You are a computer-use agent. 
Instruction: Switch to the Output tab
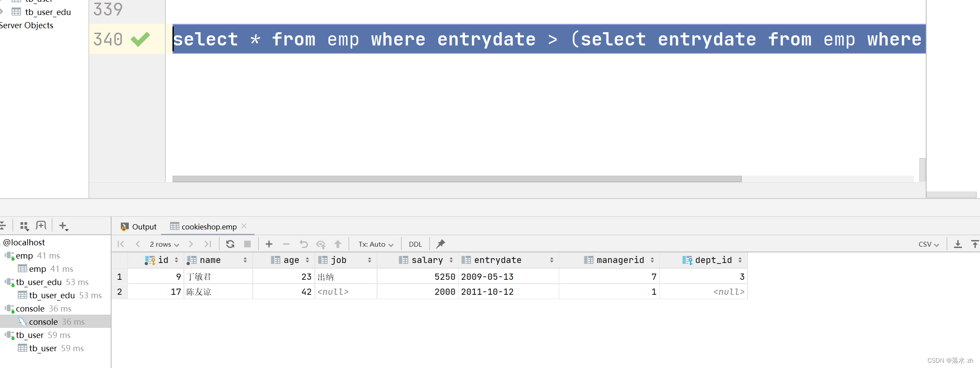click(138, 226)
